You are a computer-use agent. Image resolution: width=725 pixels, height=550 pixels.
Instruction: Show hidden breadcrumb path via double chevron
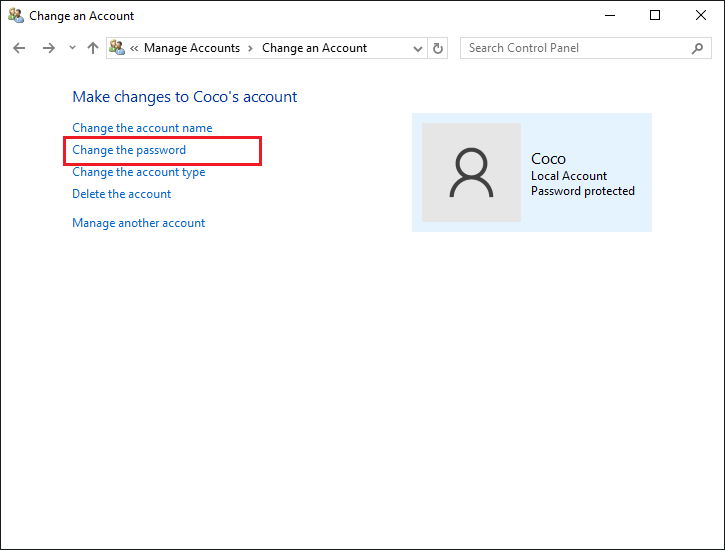134,49
